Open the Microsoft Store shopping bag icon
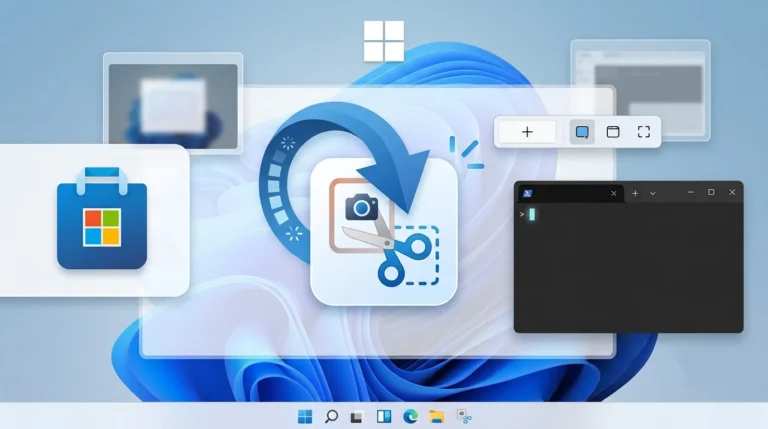Image resolution: width=768 pixels, height=429 pixels. pyautogui.click(x=102, y=218)
